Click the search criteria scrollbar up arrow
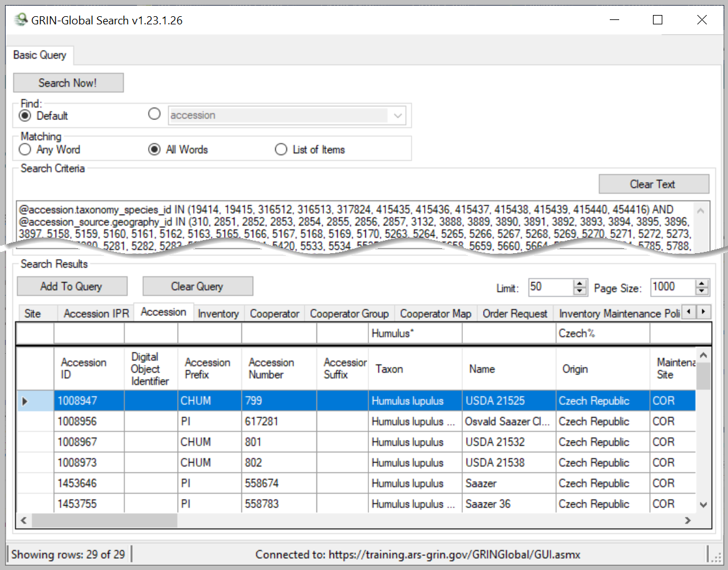 point(700,211)
